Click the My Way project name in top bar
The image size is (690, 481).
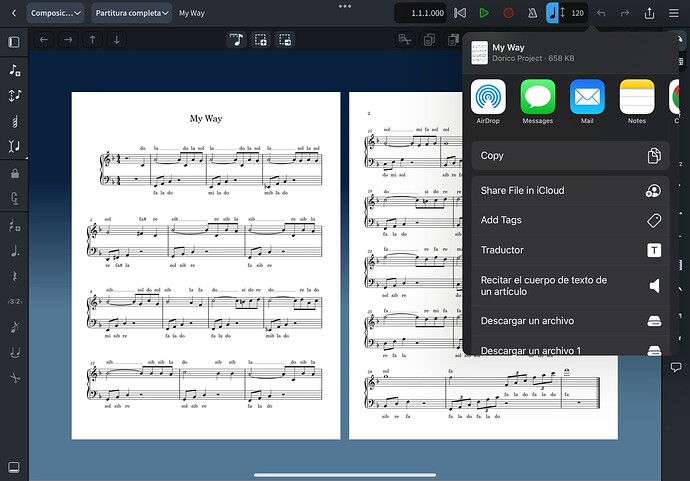coord(191,13)
